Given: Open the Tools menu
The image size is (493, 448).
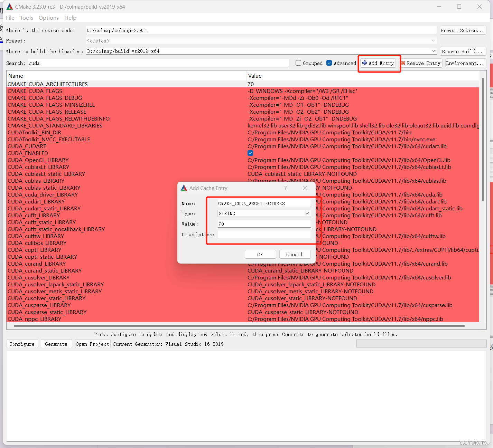Looking at the screenshot, I should pyautogui.click(x=27, y=18).
